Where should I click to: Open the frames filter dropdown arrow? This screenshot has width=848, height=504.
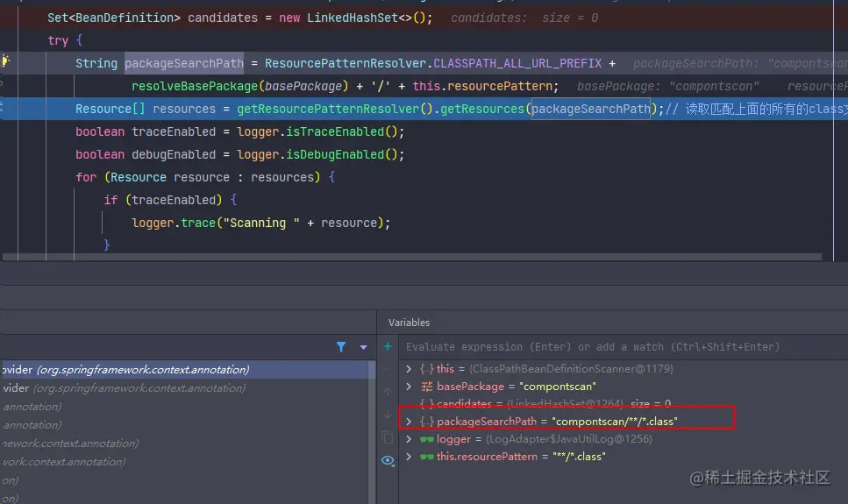pyautogui.click(x=363, y=347)
